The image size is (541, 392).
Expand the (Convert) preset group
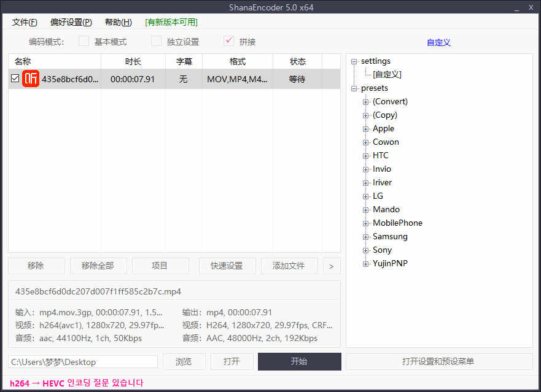coord(366,102)
